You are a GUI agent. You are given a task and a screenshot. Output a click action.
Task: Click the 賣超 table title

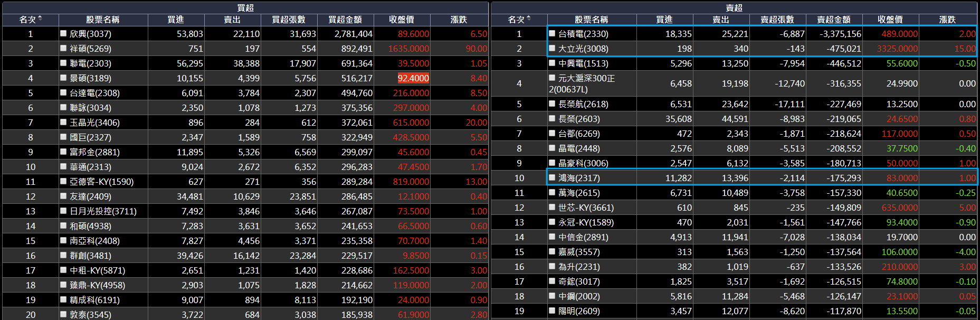734,7
